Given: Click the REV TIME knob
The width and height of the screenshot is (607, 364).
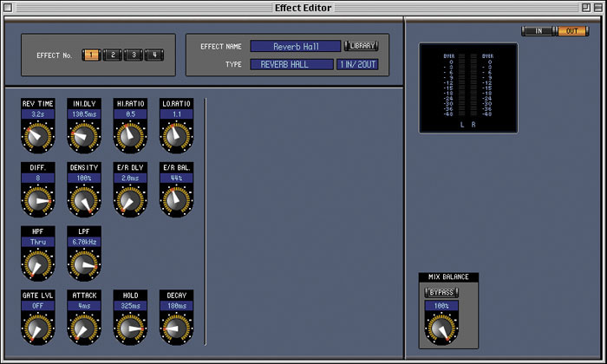Looking at the screenshot, I should pyautogui.click(x=37, y=137).
